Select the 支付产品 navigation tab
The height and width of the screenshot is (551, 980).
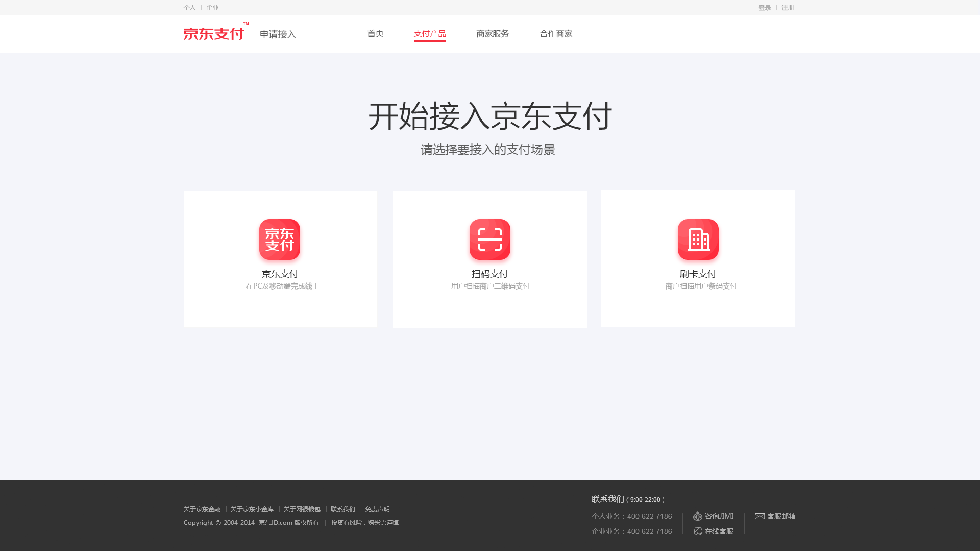(x=430, y=34)
